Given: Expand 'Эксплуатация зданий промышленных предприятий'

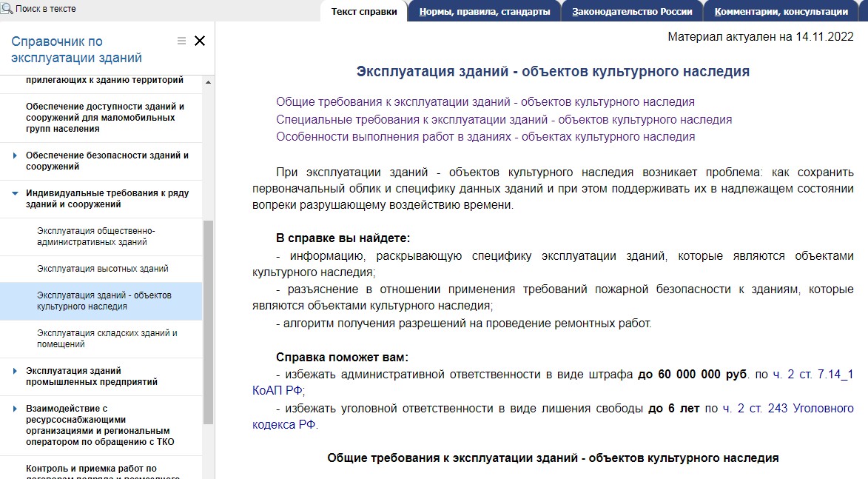Looking at the screenshot, I should (x=15, y=371).
